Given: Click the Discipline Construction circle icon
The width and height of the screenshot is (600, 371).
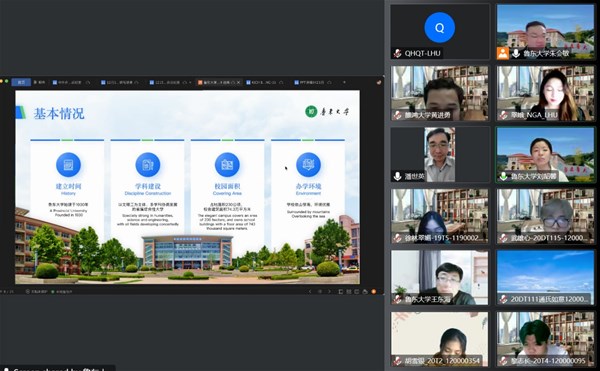Looking at the screenshot, I should pyautogui.click(x=148, y=164).
